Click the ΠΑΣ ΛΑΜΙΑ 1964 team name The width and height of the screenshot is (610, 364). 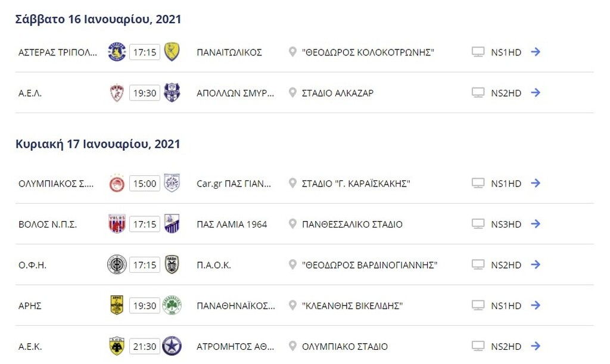pos(232,224)
